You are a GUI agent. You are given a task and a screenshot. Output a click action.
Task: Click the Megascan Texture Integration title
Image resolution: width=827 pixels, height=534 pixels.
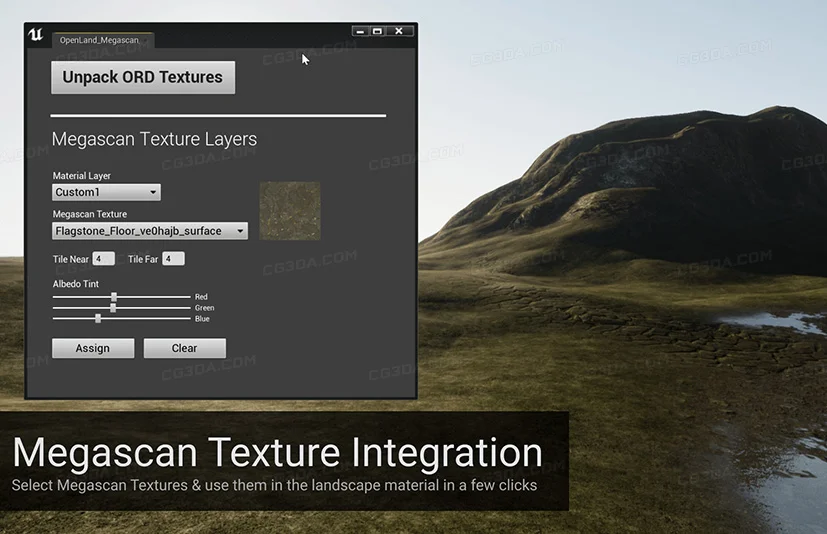pos(277,453)
